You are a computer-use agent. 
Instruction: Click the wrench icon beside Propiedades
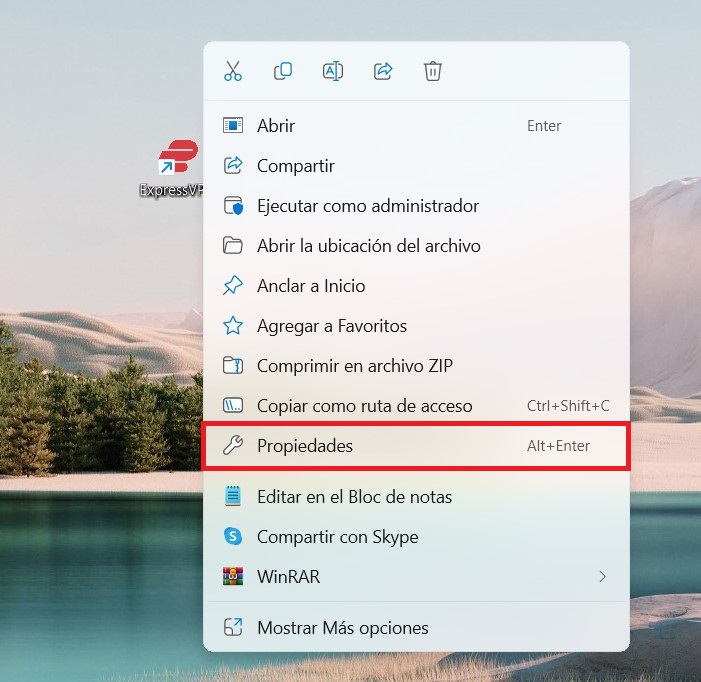point(233,446)
